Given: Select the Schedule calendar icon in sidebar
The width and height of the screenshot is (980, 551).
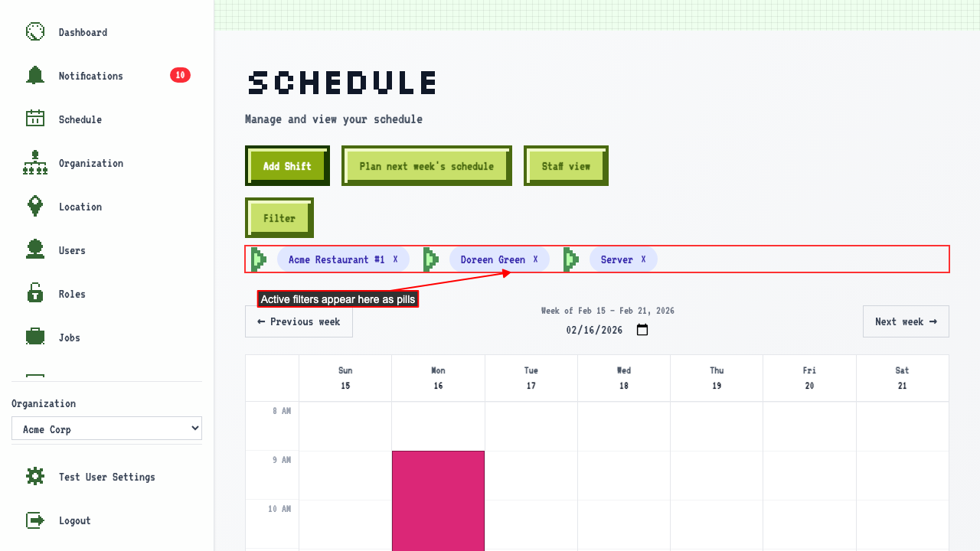Looking at the screenshot, I should pos(35,119).
